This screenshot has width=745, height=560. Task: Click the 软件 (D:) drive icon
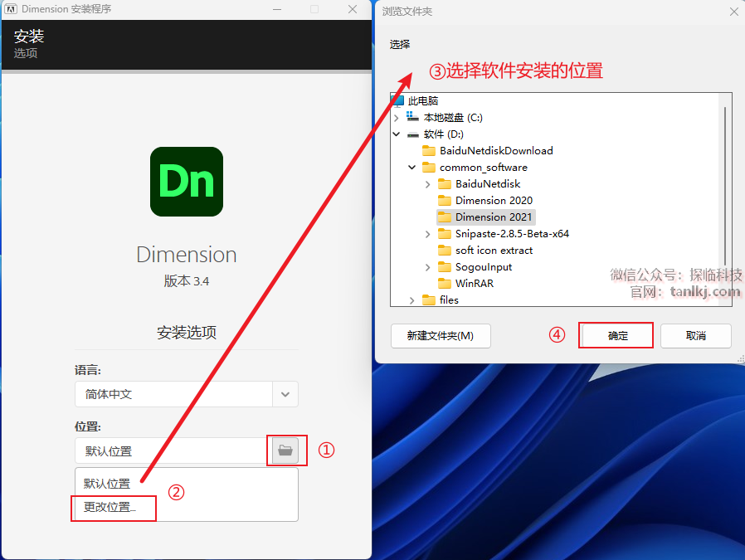tap(413, 134)
